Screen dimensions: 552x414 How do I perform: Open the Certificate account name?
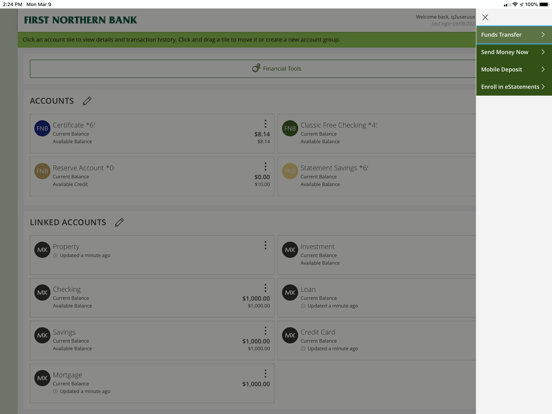click(x=74, y=125)
